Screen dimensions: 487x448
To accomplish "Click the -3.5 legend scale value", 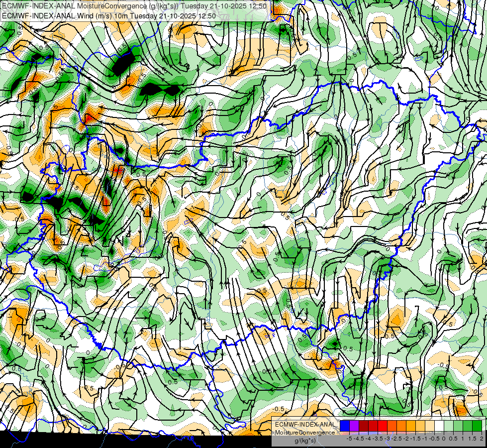I will [378, 439].
